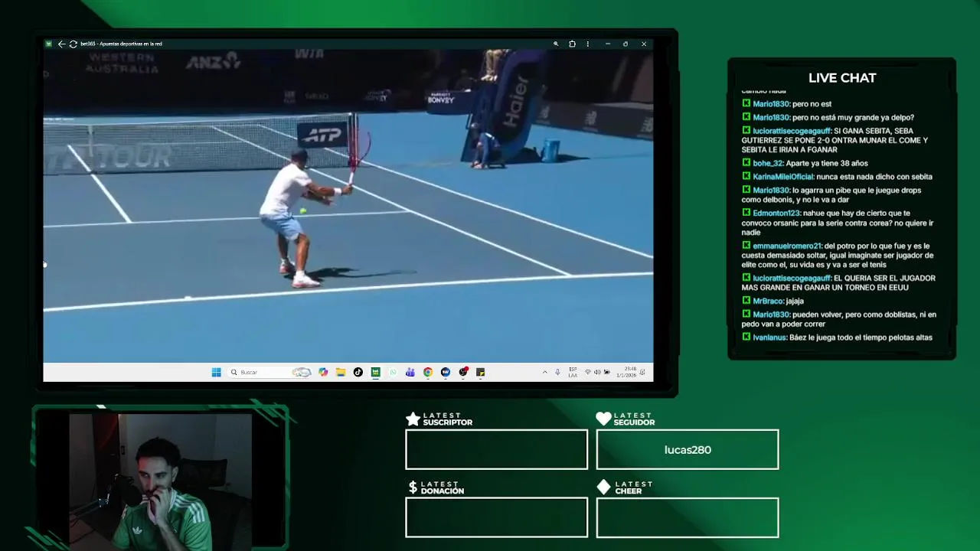
Task: Click the Buscar search box on taskbar
Action: pyautogui.click(x=271, y=373)
